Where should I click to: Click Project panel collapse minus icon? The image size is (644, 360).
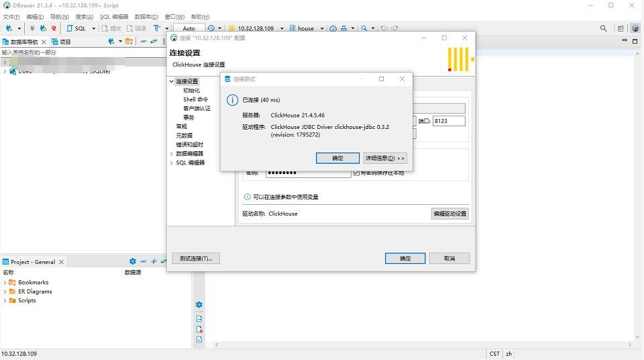coord(144,262)
